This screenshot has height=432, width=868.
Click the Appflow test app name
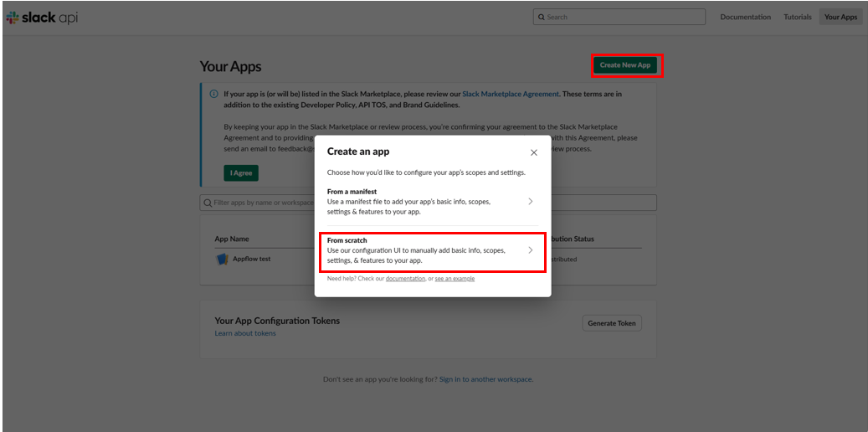click(251, 259)
